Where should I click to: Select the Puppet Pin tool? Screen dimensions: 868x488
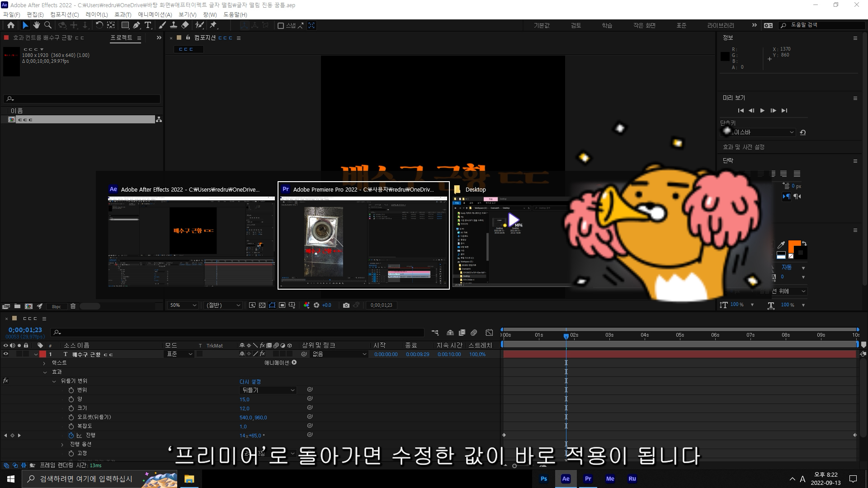[x=213, y=25]
